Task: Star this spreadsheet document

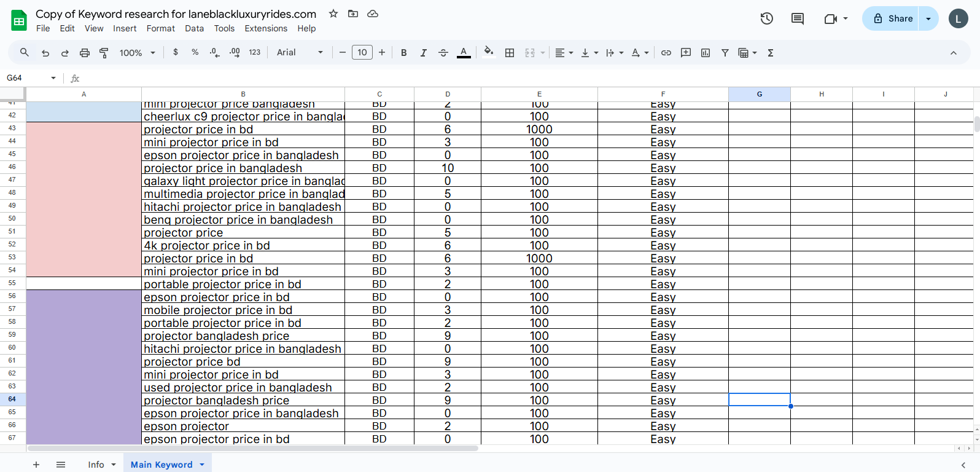Action: point(333,14)
